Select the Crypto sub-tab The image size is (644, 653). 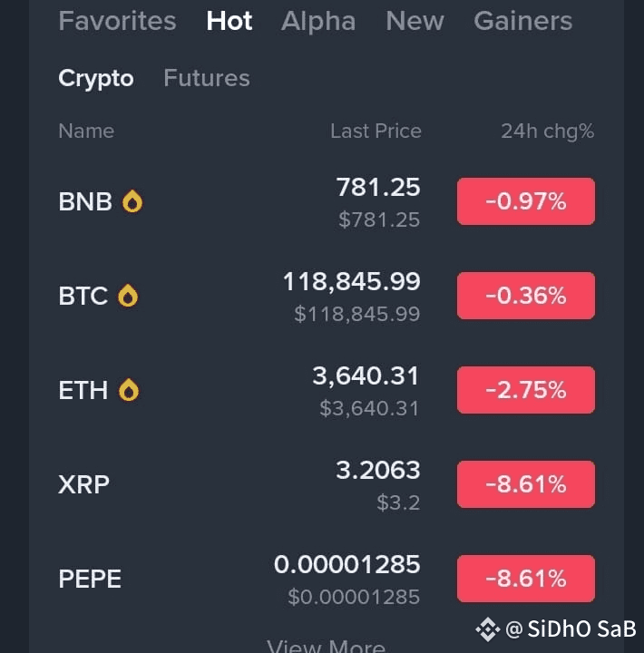click(x=95, y=79)
